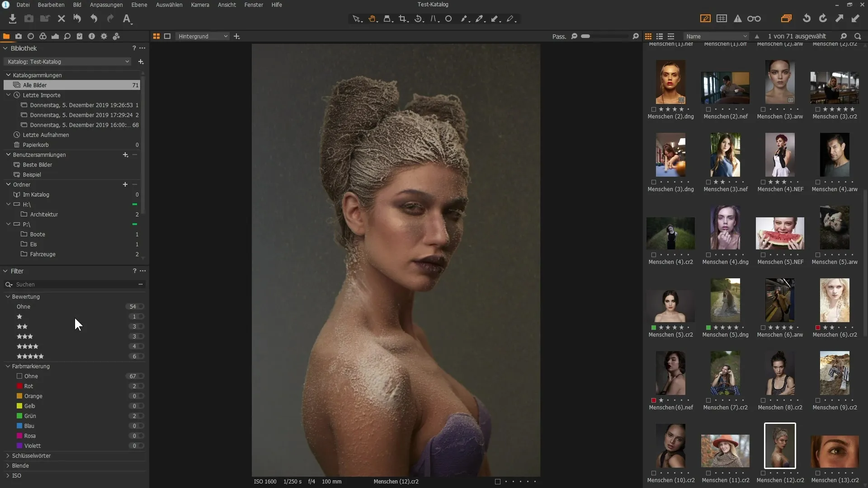Toggle the Exposure warning triangle icon
This screenshot has height=488, width=868.
tap(738, 19)
